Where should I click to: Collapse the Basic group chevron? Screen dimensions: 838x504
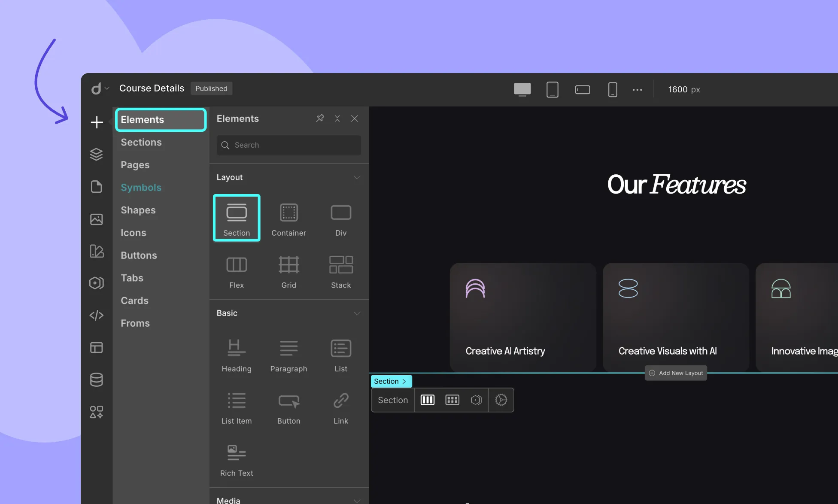pos(357,313)
